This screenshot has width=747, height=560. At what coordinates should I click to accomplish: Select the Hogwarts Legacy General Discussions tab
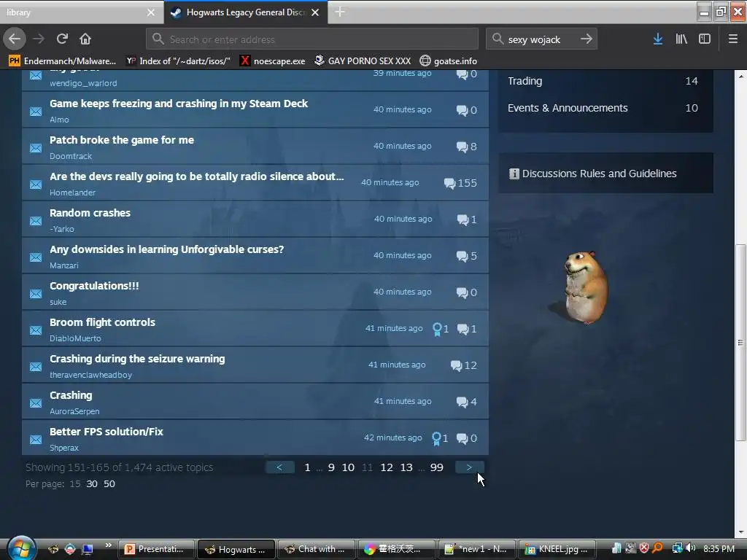click(246, 12)
